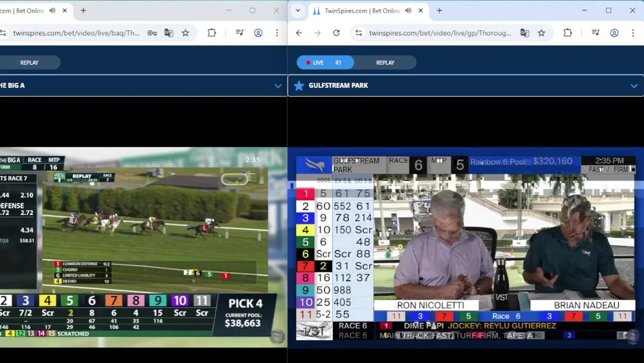Click translate icon in left window address bar
The width and height of the screenshot is (644, 363).
tap(169, 33)
